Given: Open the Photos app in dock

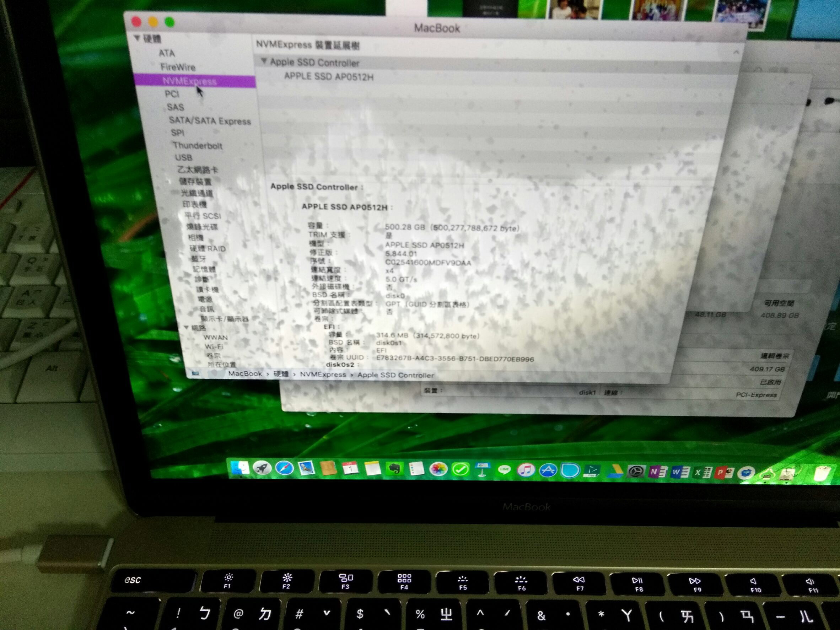Looking at the screenshot, I should [x=438, y=469].
